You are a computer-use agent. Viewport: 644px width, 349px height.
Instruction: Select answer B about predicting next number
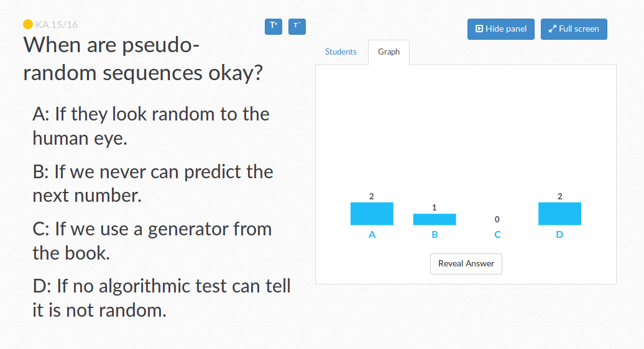click(x=153, y=183)
